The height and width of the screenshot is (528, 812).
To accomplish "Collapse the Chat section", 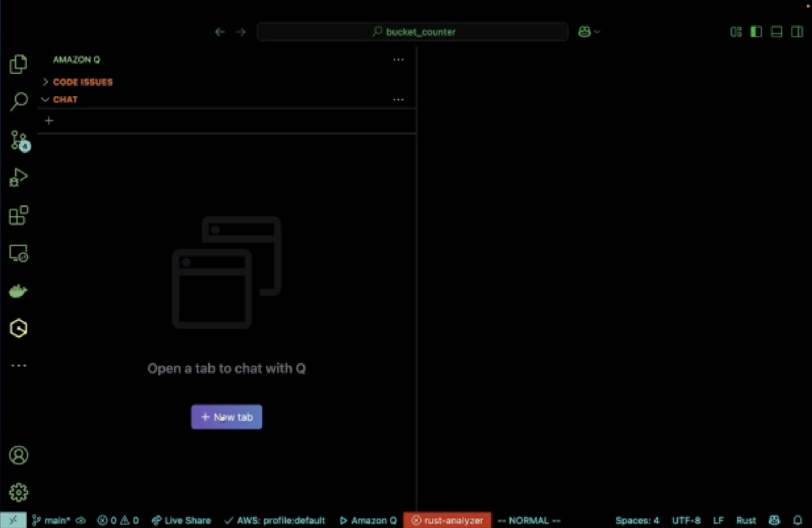I will pos(65,99).
